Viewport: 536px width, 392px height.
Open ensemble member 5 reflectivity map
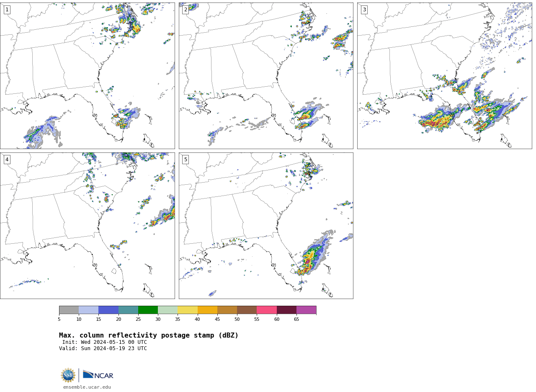click(x=266, y=226)
